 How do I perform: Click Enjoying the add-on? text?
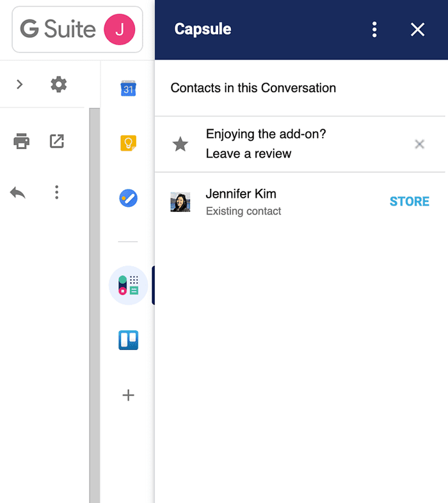click(x=266, y=134)
